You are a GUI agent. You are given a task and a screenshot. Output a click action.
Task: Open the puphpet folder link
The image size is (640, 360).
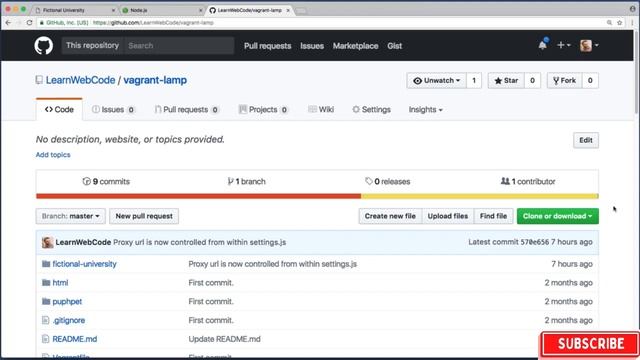pyautogui.click(x=67, y=302)
